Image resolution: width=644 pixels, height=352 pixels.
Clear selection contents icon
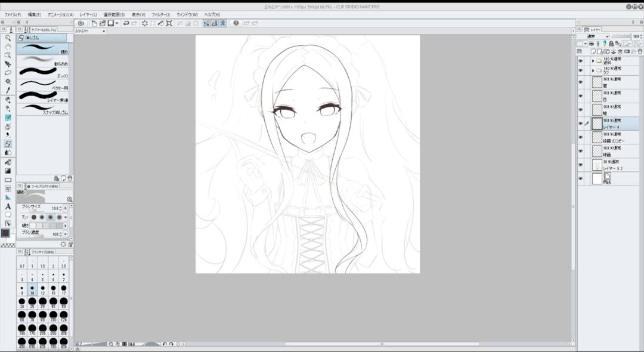144,23
